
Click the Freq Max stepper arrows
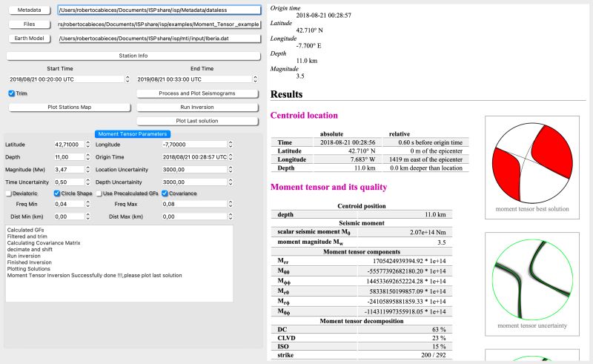pos(231,204)
